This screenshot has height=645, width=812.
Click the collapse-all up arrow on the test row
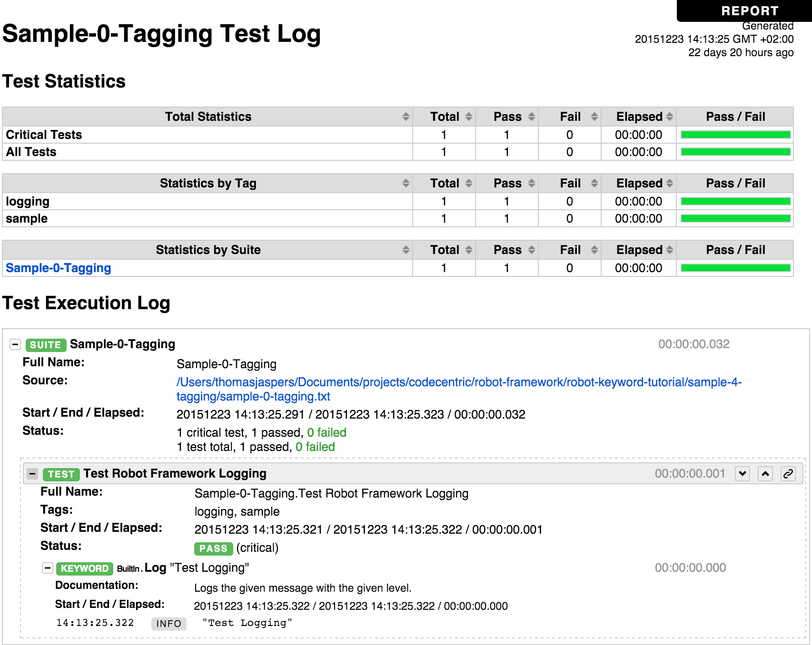pyautogui.click(x=765, y=474)
